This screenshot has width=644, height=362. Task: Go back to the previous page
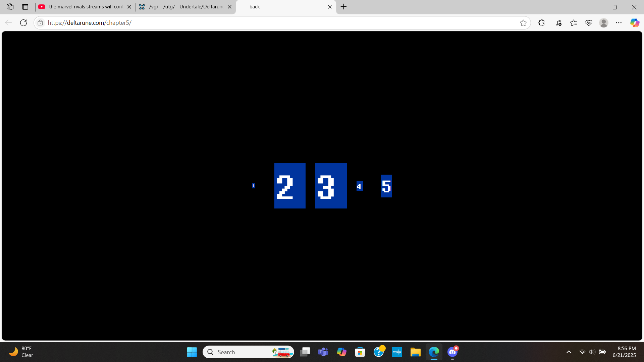(x=8, y=23)
